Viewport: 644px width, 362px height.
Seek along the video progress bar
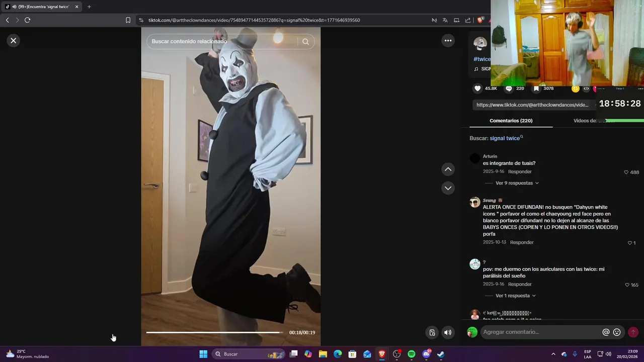pyautogui.click(x=215, y=332)
